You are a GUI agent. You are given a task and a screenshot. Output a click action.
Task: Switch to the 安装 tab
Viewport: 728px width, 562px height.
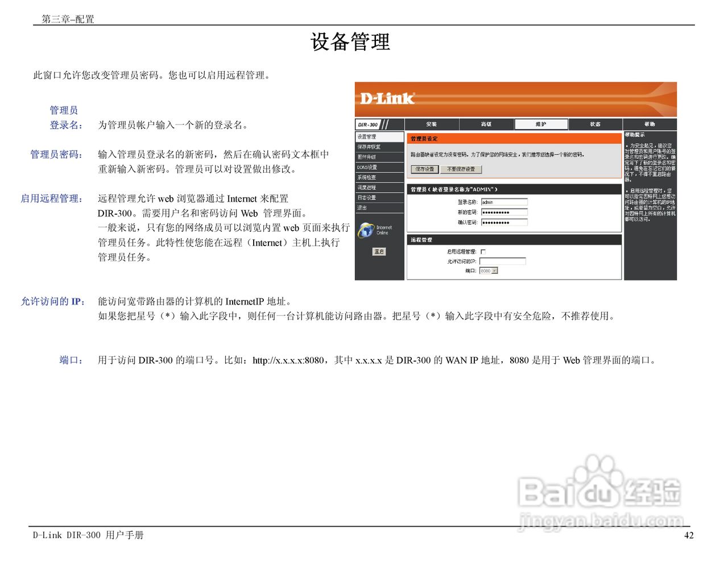(432, 124)
